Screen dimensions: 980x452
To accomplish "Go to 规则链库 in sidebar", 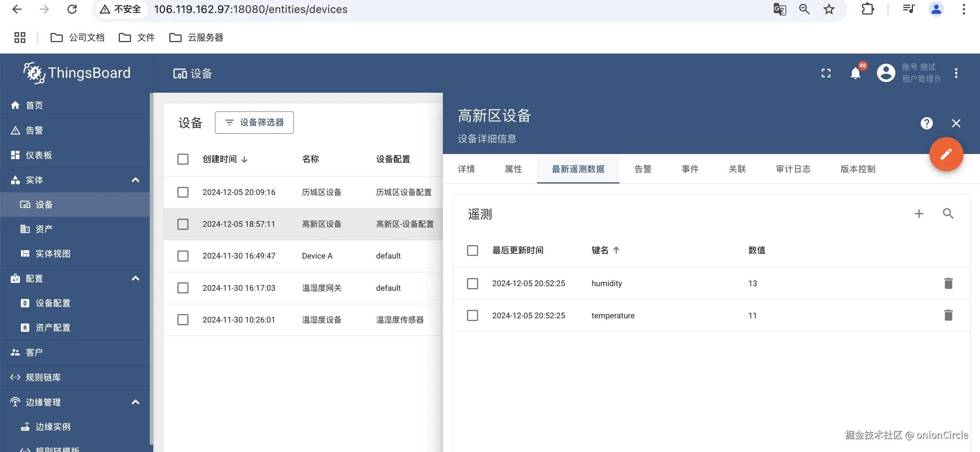I will (x=43, y=377).
